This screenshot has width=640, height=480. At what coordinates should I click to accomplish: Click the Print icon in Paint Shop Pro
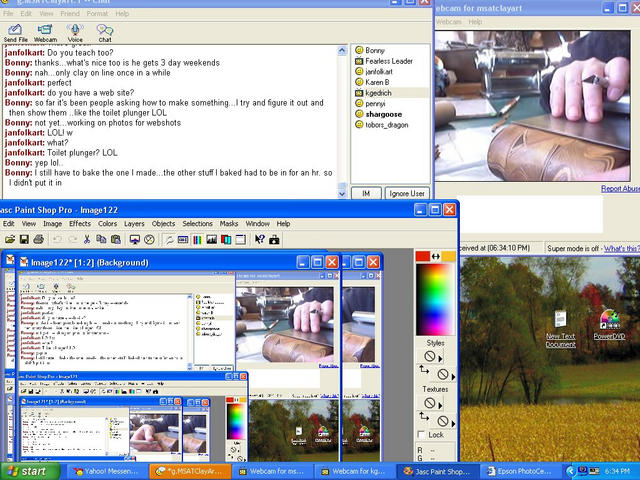point(38,239)
